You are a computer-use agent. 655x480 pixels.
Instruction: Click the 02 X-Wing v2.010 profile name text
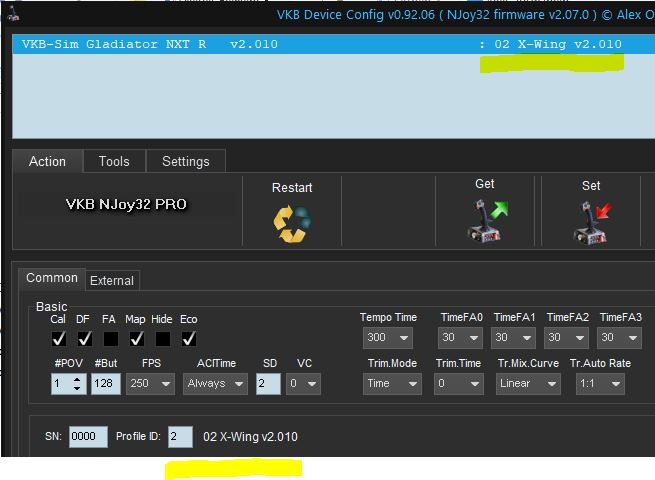point(250,437)
